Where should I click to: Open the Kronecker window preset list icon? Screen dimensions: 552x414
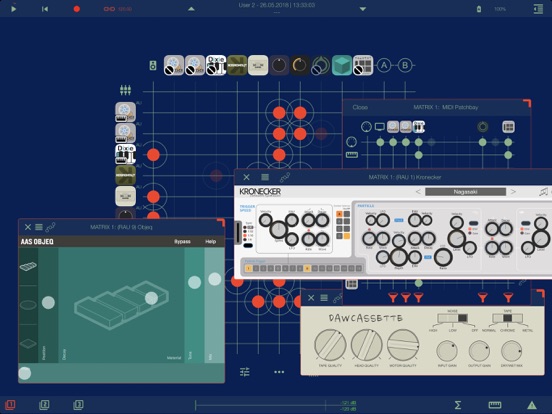[265, 177]
